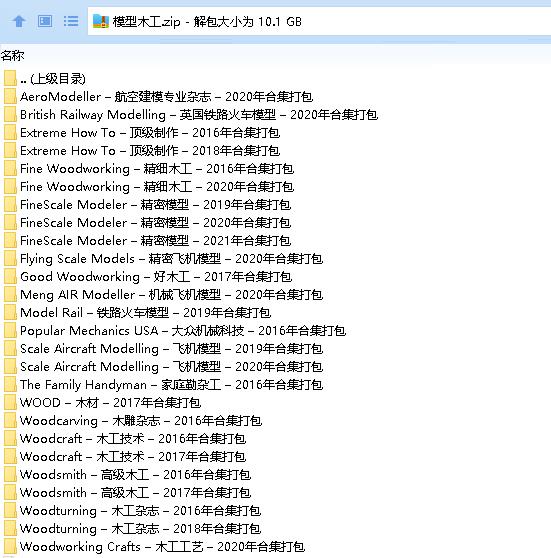Click the 名称 column header

12,56
